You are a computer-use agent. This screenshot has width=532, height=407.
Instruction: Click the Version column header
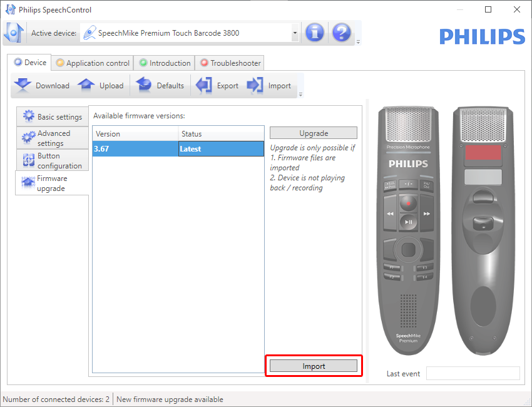click(135, 134)
